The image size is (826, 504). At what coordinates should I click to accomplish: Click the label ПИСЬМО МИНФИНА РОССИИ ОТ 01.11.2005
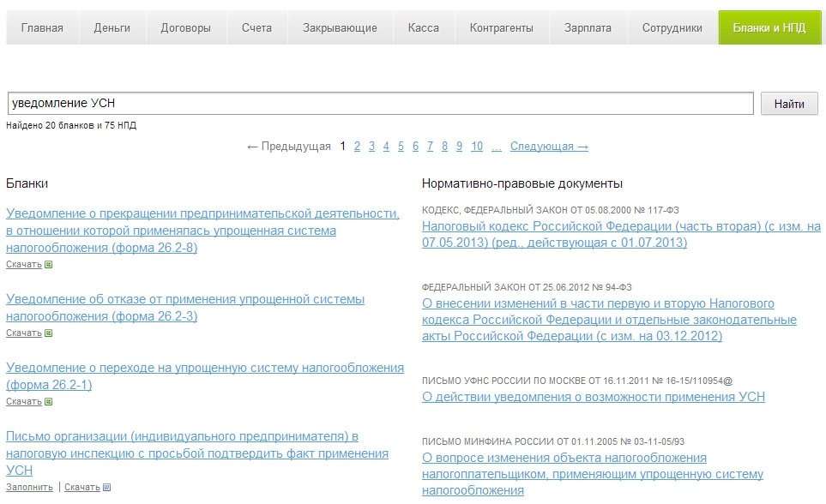pos(553,441)
